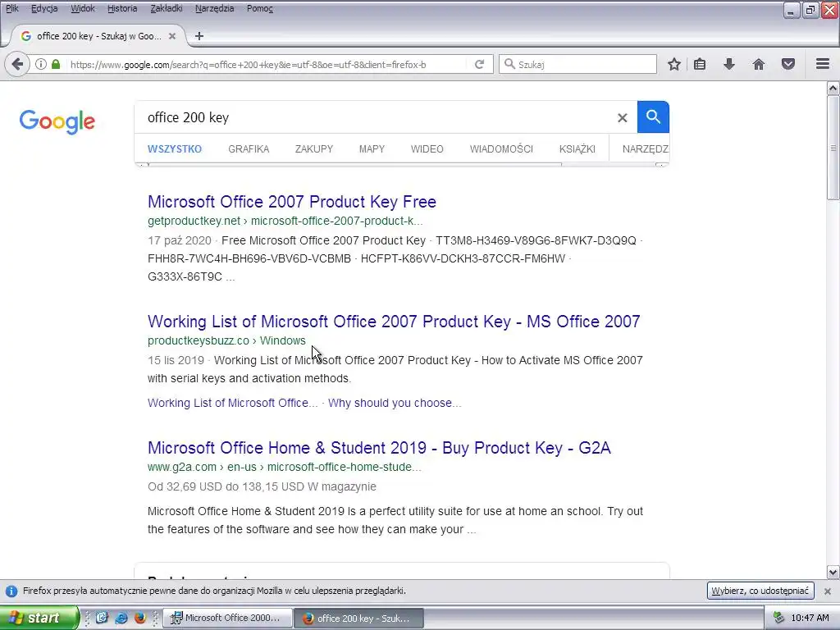Open 'Microsoft Office 2007 Product Key Free' result
840x630 pixels.
(292, 202)
